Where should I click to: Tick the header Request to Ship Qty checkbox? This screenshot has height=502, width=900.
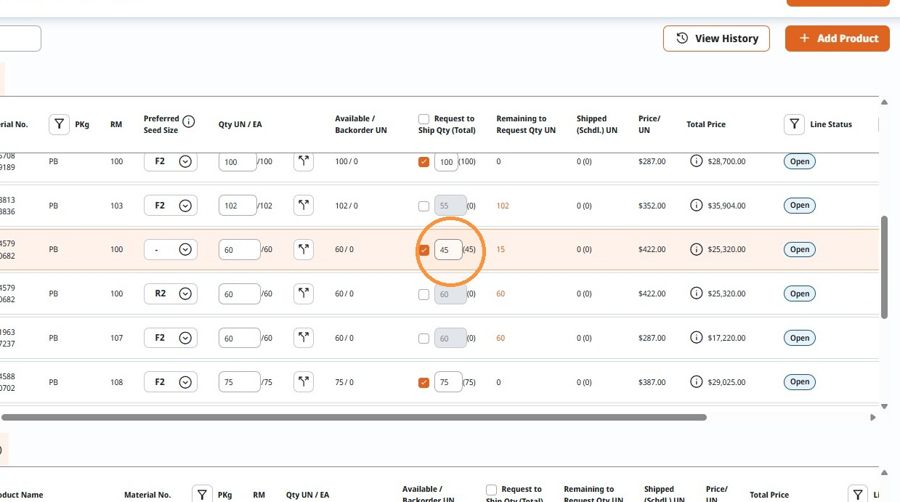pyautogui.click(x=424, y=119)
